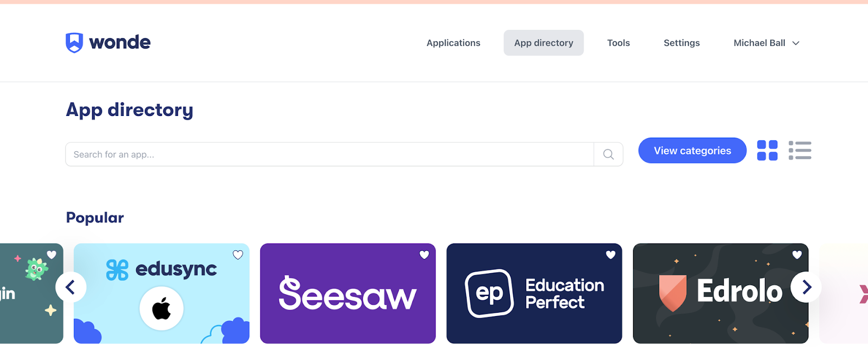The height and width of the screenshot is (348, 868).
Task: Open the Tools menu
Action: tap(618, 43)
